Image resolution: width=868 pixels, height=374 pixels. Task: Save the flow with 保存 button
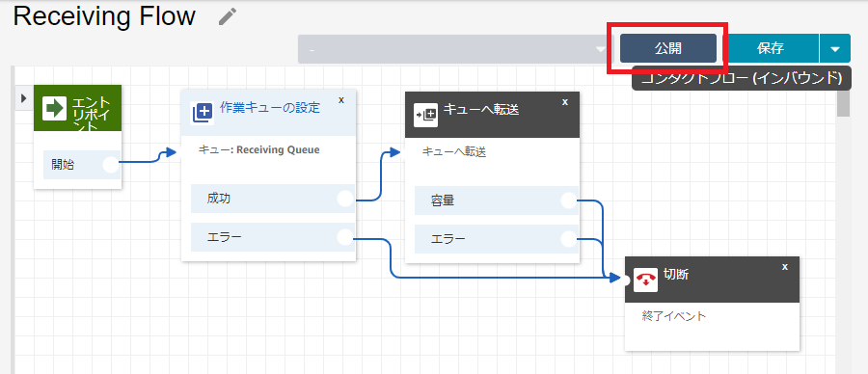coord(770,48)
